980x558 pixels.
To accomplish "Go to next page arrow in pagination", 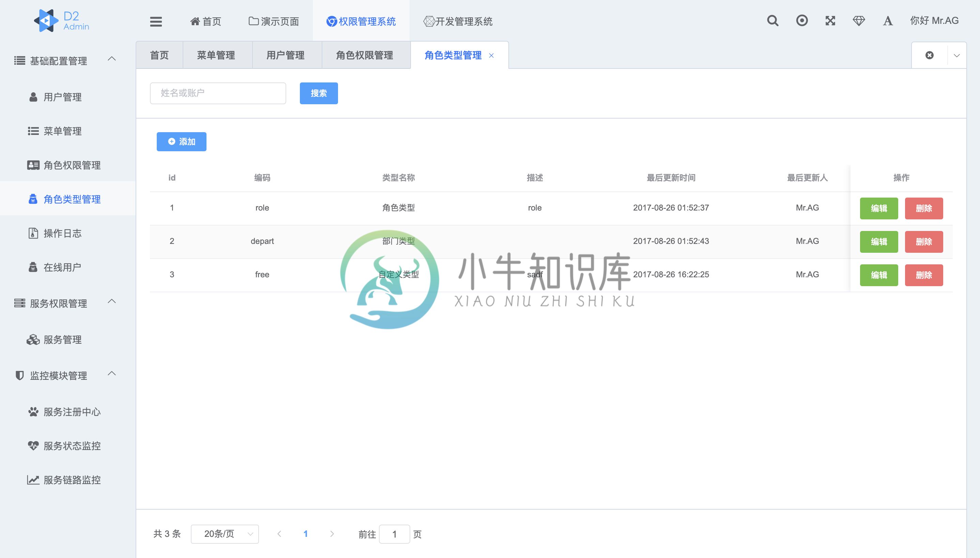I will tap(332, 534).
